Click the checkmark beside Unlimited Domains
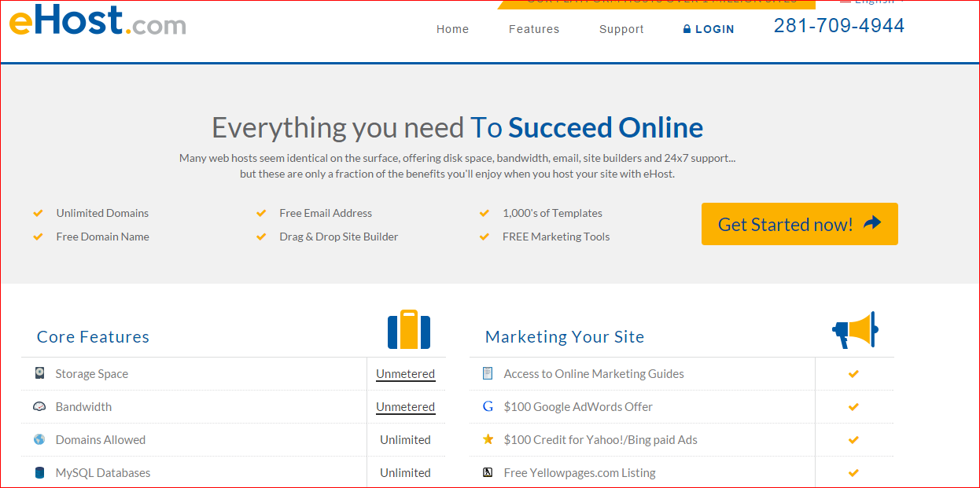 point(38,213)
